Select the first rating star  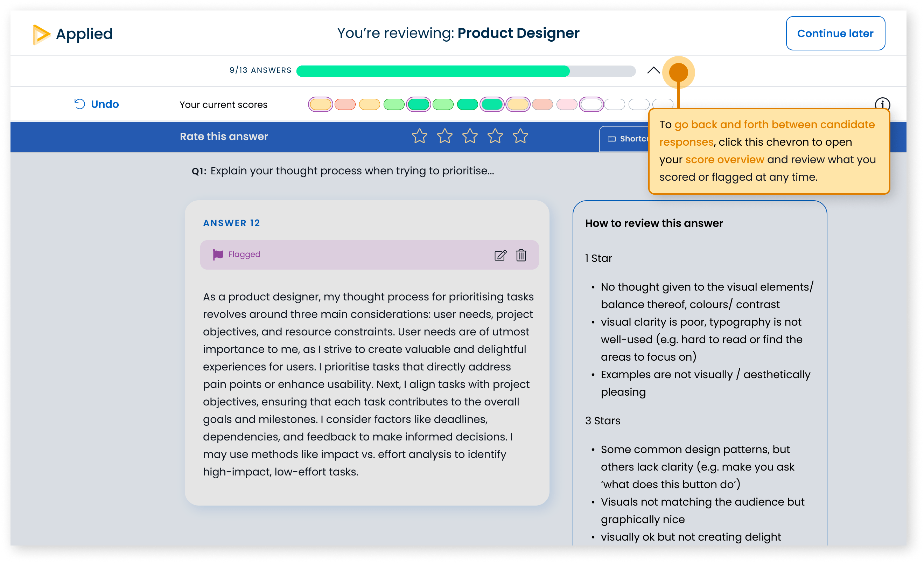(419, 136)
